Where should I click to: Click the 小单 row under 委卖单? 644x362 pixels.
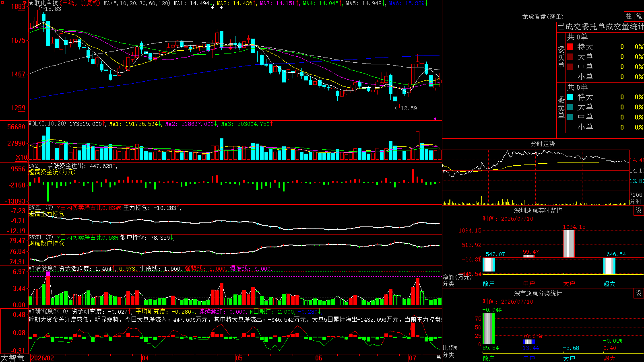coord(605,127)
